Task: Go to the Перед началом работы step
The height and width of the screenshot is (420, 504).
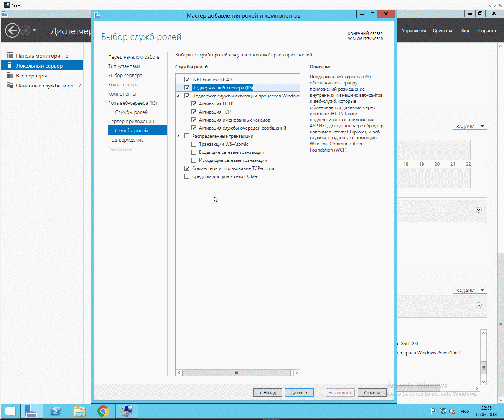Action: [x=134, y=57]
